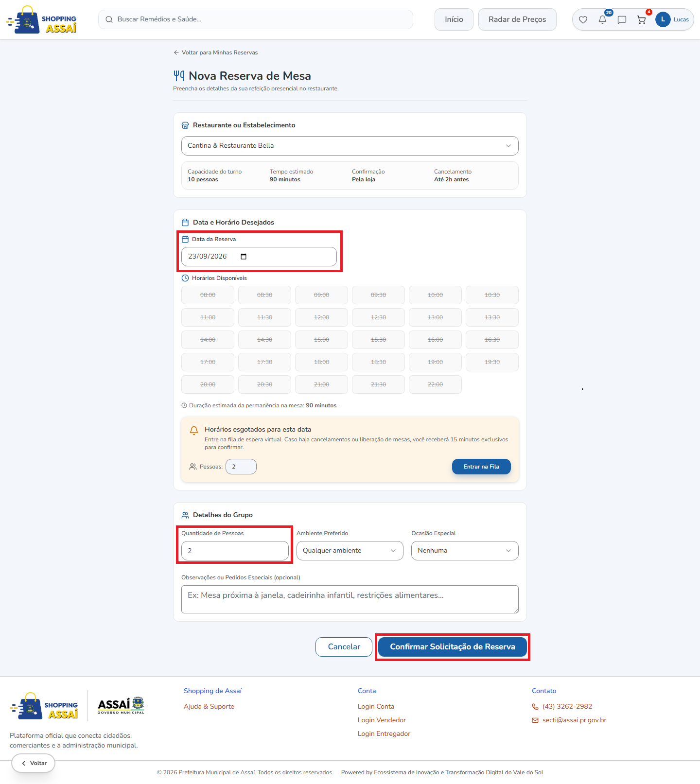Click the Data da Reserva field
This screenshot has width=700, height=784.
pyautogui.click(x=259, y=257)
